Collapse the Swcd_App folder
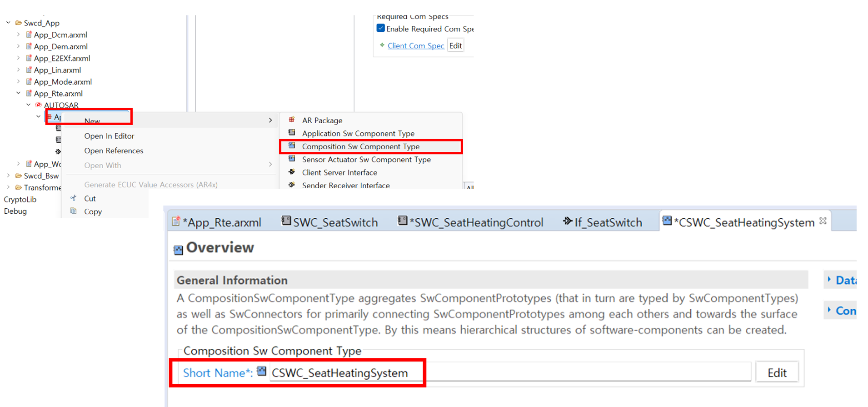This screenshot has width=868, height=407. click(x=8, y=22)
